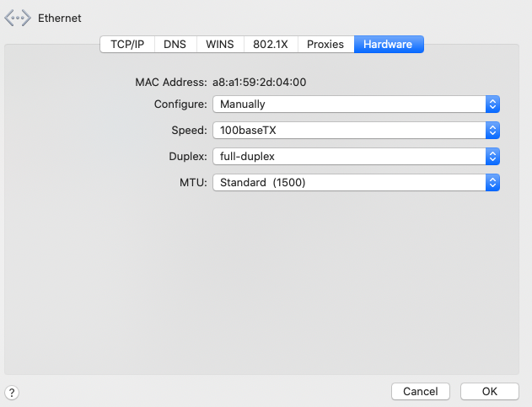Open the MTU dropdown showing Standard (1500)

click(x=357, y=183)
